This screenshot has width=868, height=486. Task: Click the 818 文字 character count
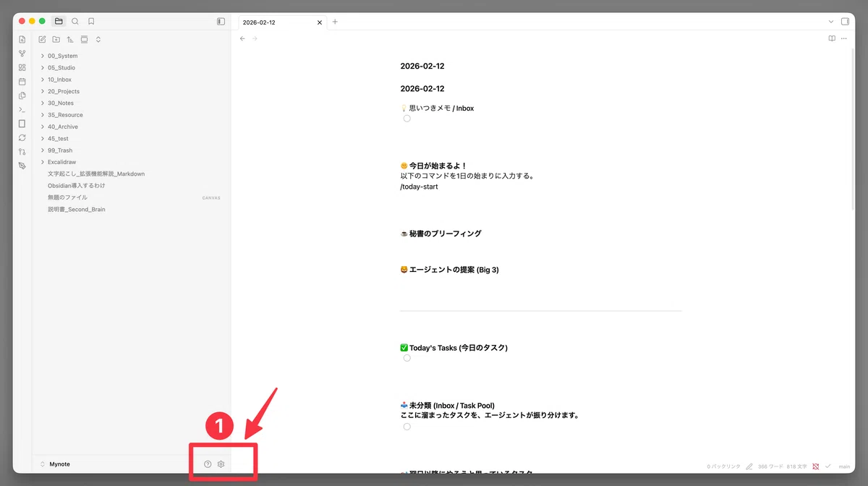(796, 466)
